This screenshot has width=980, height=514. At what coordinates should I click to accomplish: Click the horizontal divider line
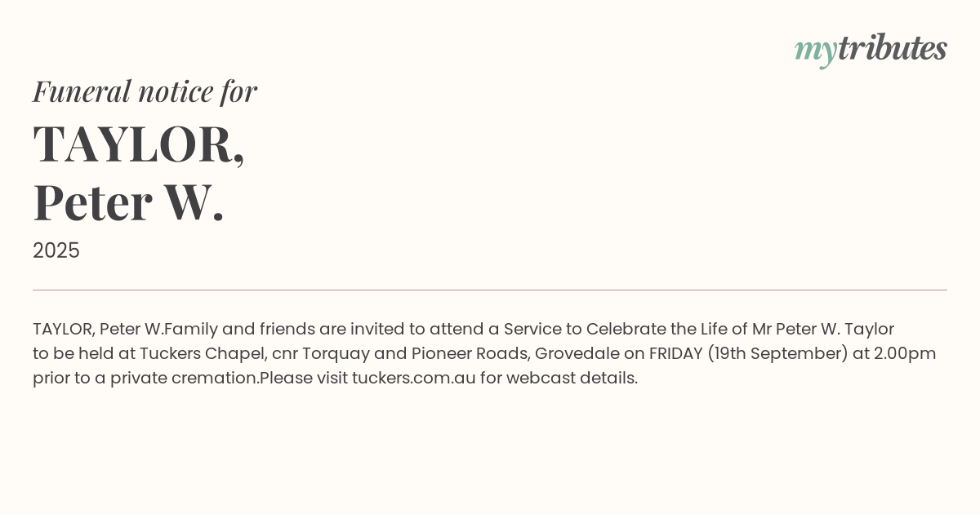click(490, 290)
